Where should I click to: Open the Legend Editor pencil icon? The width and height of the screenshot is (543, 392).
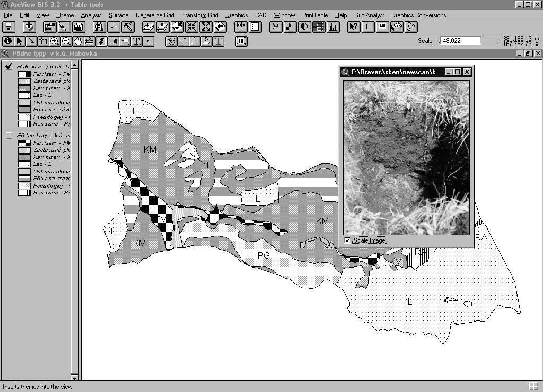point(64,26)
